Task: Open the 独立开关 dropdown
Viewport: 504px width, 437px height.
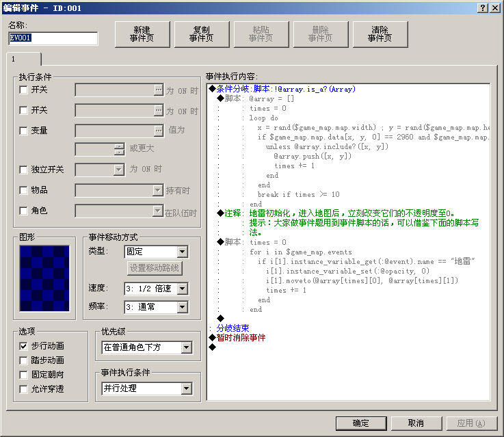Action: point(118,170)
